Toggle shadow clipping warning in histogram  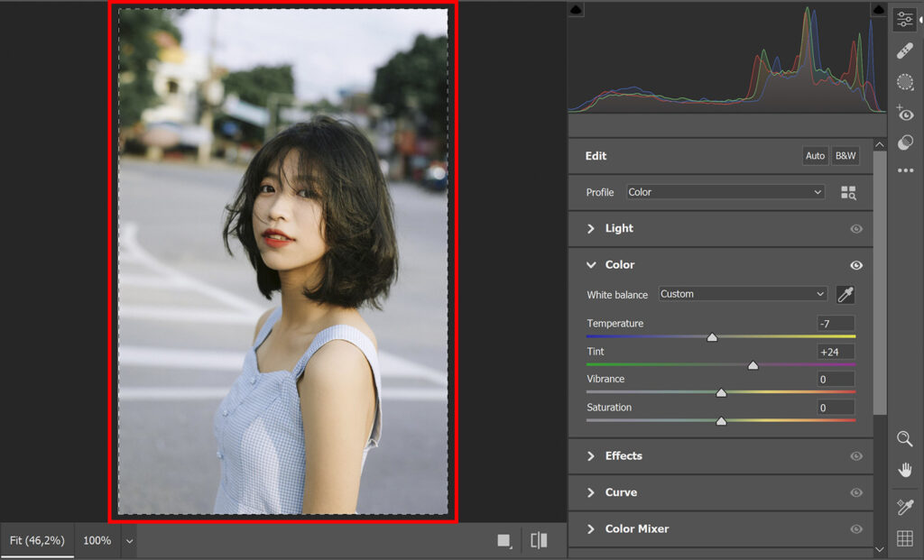(576, 9)
